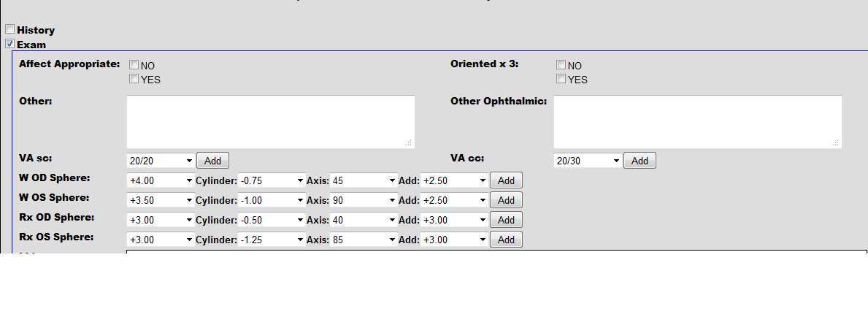This screenshot has height=336, width=868.
Task: Tick NO for Affect Appropriate
Action: pos(134,65)
